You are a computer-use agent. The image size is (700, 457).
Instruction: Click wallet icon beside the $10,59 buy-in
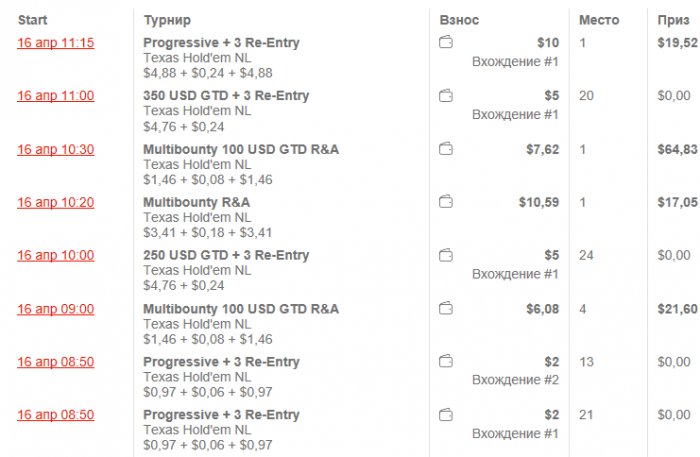tap(446, 202)
